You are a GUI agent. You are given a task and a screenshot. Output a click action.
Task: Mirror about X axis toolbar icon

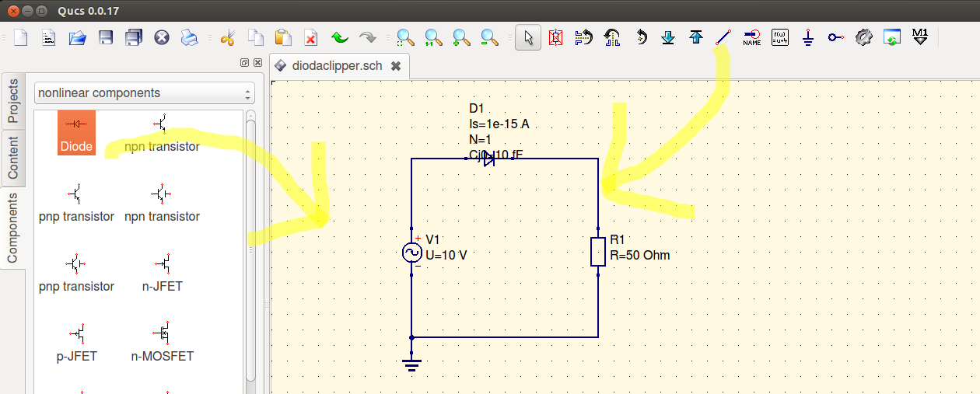point(583,37)
